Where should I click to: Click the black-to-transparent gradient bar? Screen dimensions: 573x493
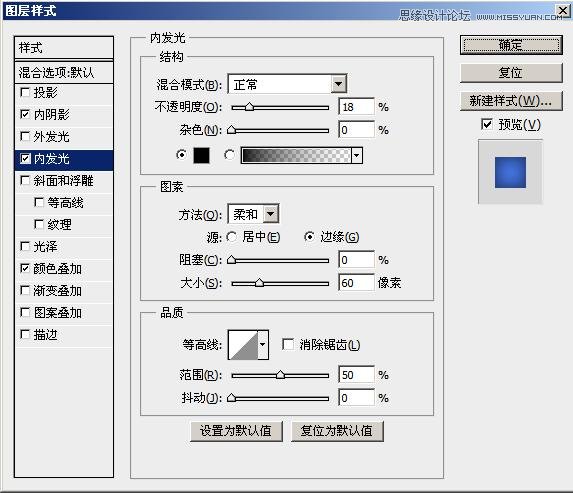point(296,156)
